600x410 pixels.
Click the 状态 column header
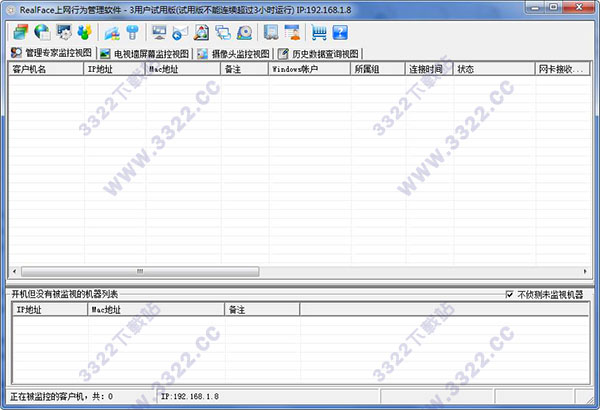tap(494, 69)
